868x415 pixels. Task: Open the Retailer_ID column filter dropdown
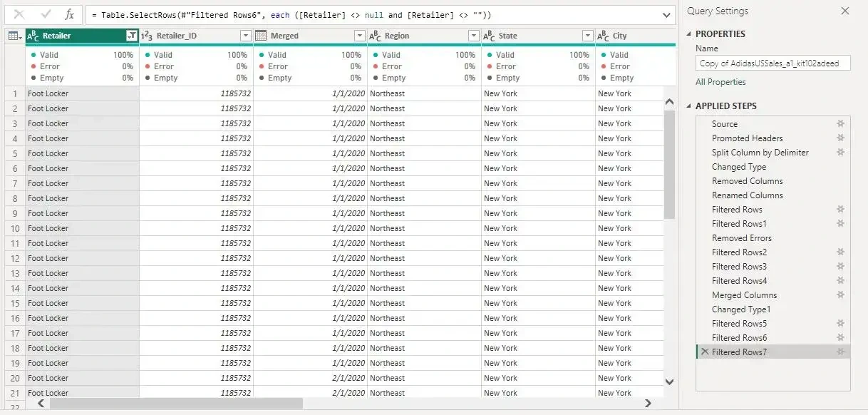[x=245, y=36]
